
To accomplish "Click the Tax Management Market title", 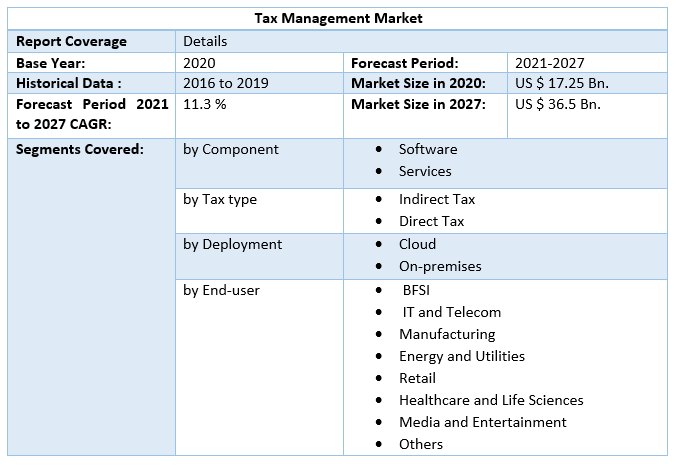I will click(338, 18).
